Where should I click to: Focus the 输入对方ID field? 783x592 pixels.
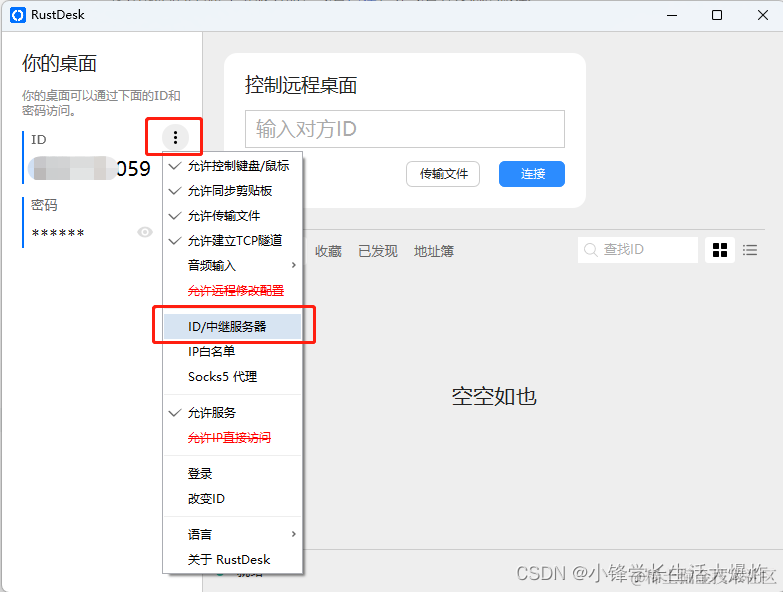pyautogui.click(x=405, y=129)
